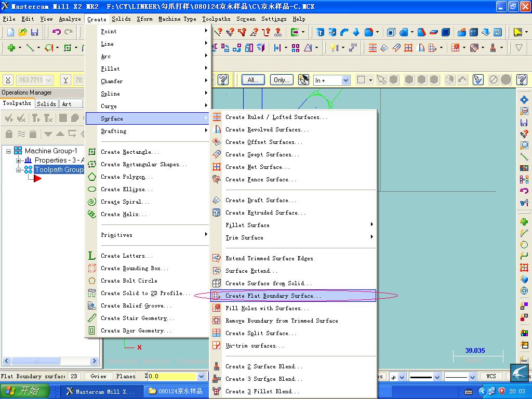532x399 pixels.
Task: Click the line creation toolbar icon
Action: point(30,48)
